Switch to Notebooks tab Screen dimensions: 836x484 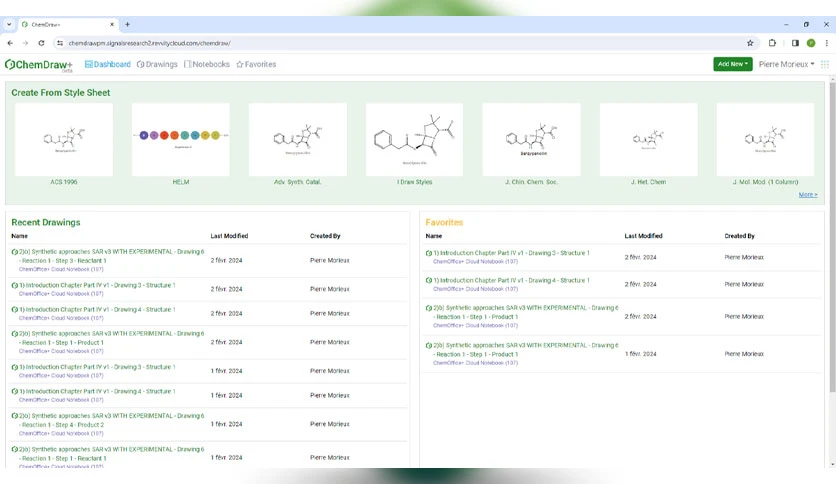[207, 64]
